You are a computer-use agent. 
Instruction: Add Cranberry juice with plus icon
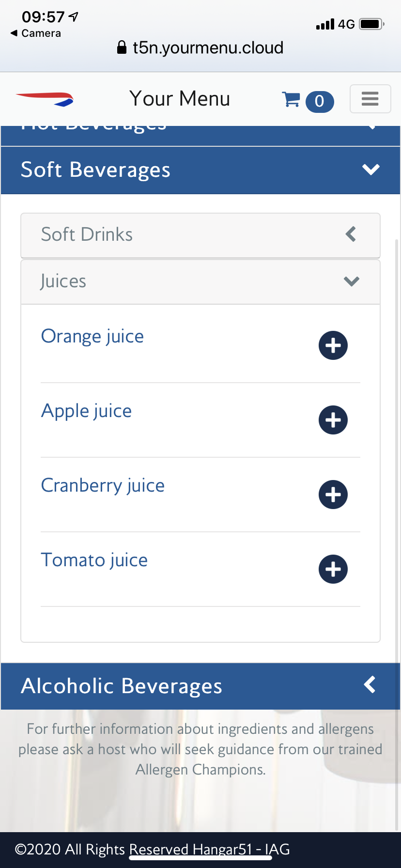click(333, 495)
